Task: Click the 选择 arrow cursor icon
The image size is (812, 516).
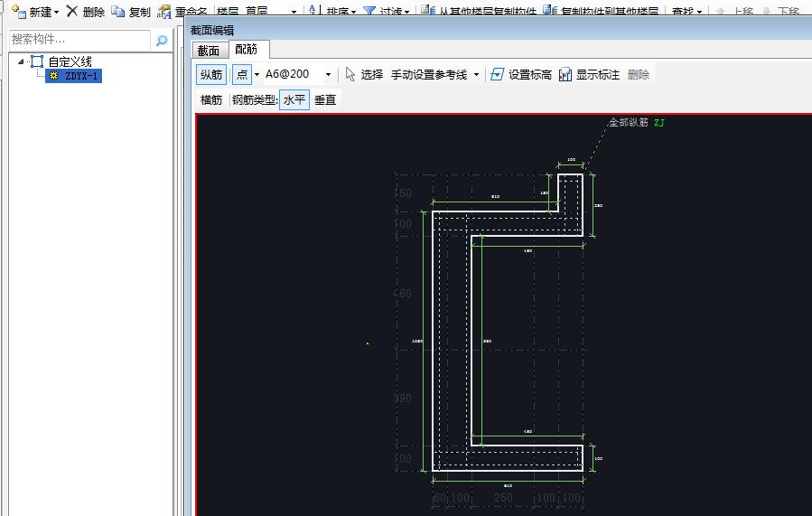Action: [350, 75]
